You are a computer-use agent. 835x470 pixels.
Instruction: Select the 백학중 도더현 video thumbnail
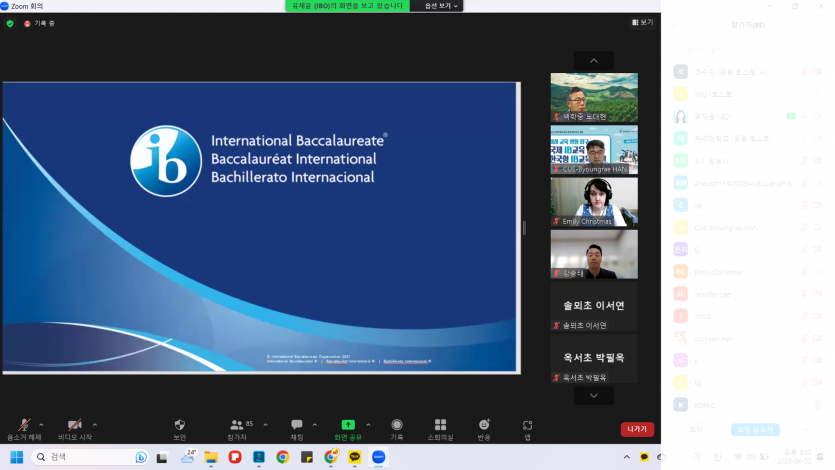[x=594, y=97]
